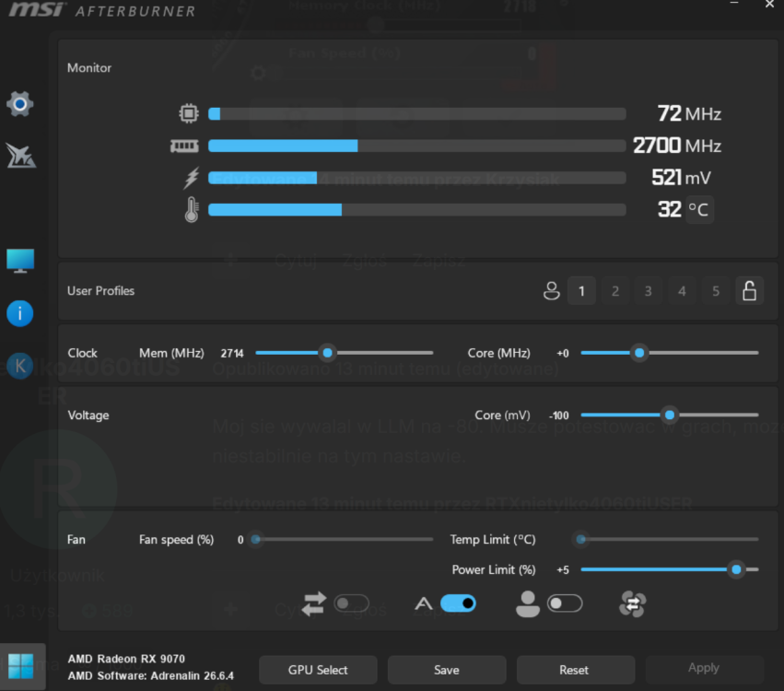Select user profile slot 1
The height and width of the screenshot is (691, 784).
point(581,290)
